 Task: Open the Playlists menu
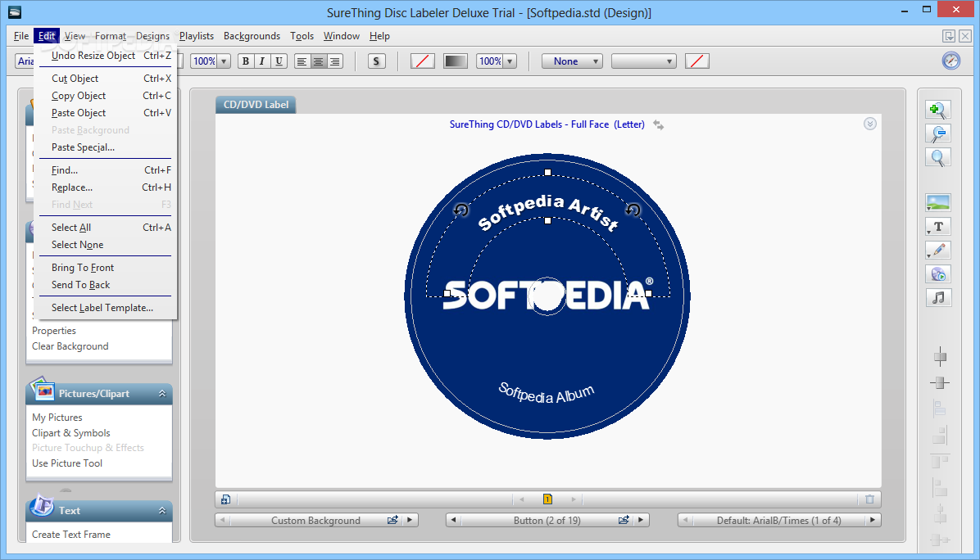click(x=197, y=36)
